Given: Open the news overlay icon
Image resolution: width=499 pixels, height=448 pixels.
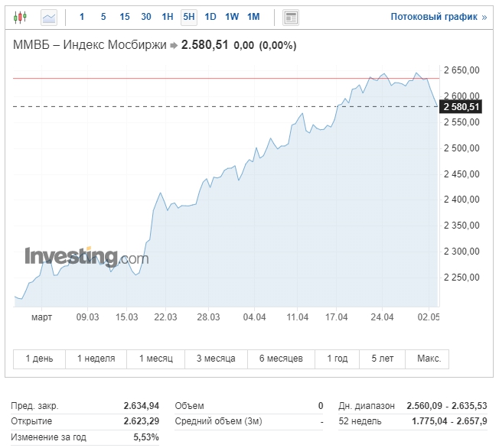Looking at the screenshot, I should pyautogui.click(x=291, y=17).
